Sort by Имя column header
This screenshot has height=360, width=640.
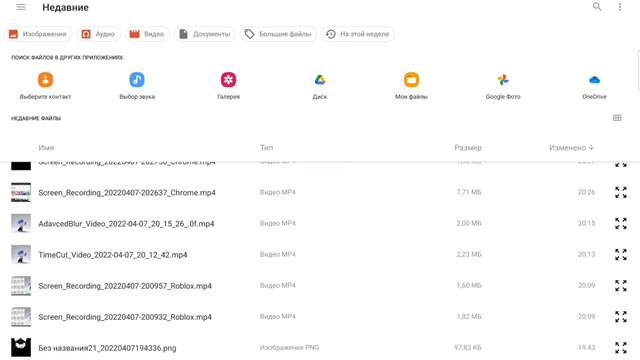[46, 148]
